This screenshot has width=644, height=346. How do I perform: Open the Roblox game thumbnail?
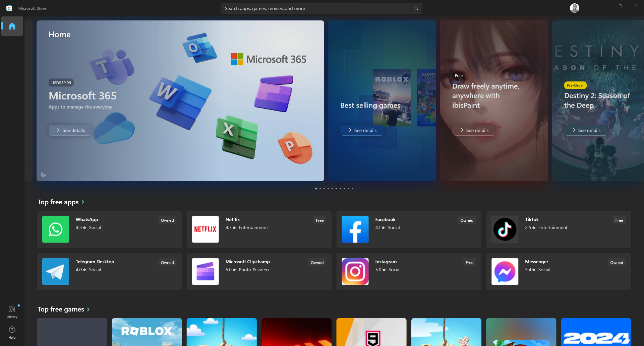pos(147,332)
